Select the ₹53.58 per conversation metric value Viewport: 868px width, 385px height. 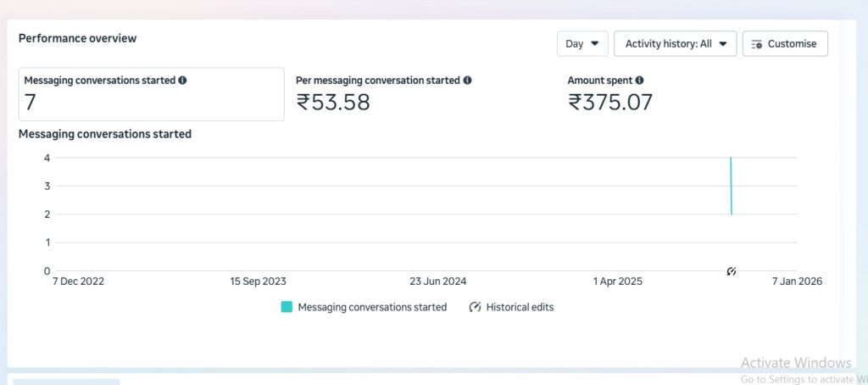tap(333, 103)
